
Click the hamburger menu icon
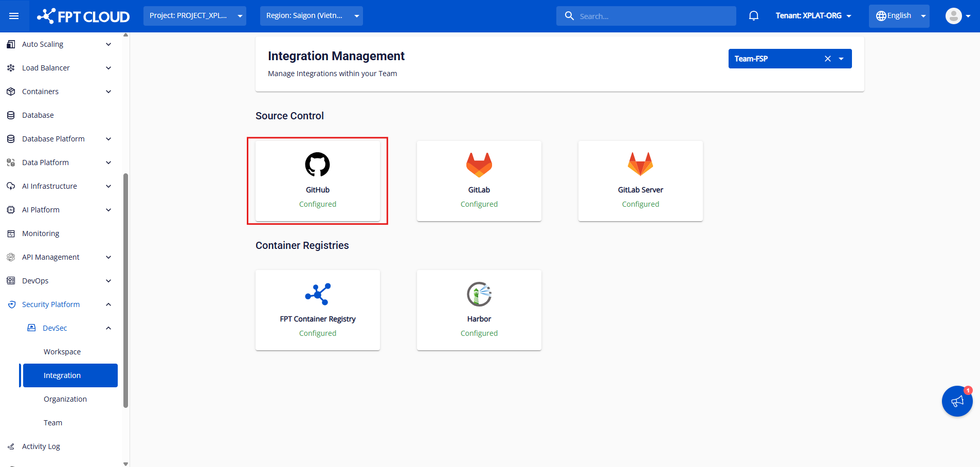(14, 16)
